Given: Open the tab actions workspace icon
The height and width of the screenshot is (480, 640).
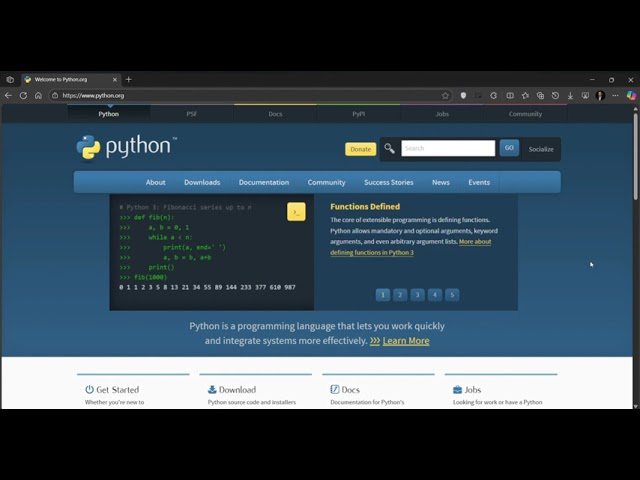Looking at the screenshot, I should (10, 80).
